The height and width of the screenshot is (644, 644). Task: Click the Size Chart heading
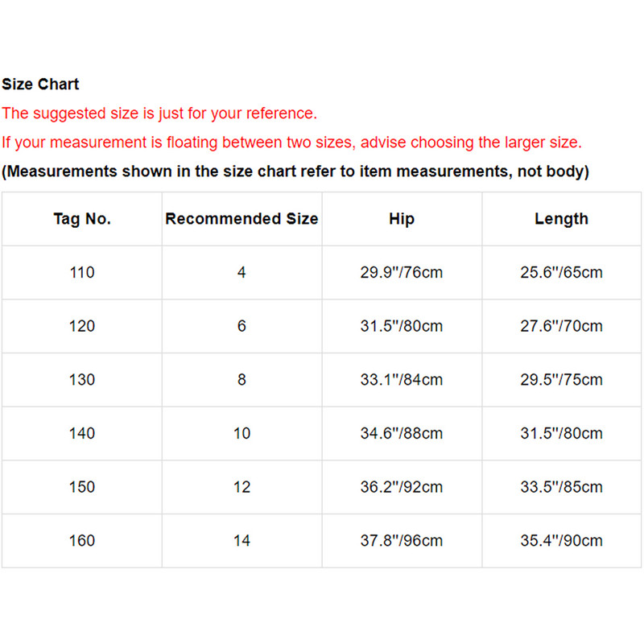[40, 84]
